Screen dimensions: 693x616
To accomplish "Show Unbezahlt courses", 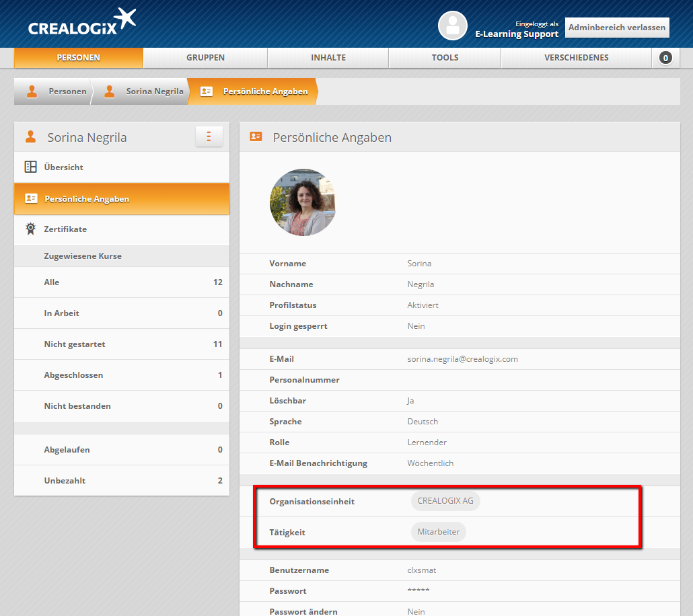I will pos(122,481).
